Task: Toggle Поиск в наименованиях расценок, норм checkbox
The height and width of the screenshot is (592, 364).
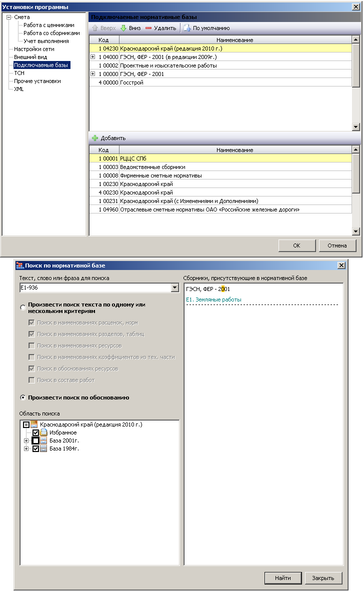Action: [x=31, y=322]
